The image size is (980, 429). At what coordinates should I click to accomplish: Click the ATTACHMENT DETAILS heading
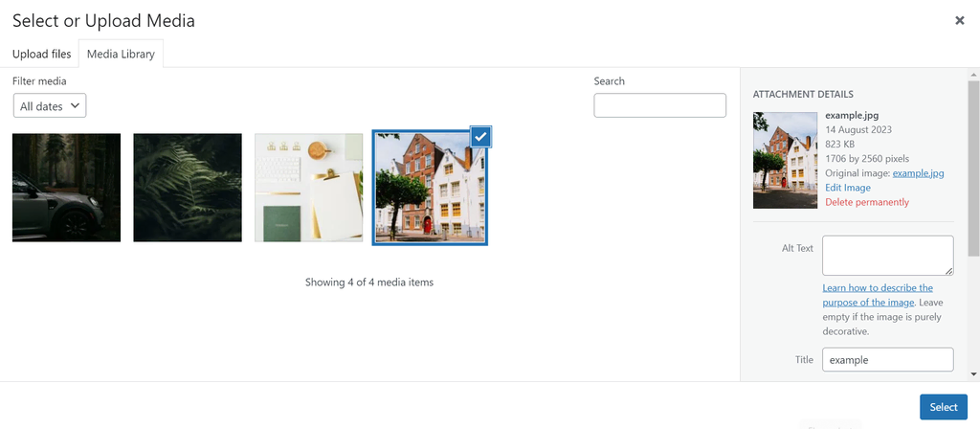803,95
